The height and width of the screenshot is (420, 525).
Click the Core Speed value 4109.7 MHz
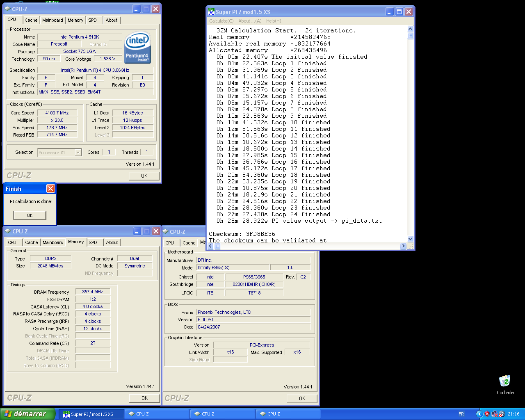57,113
